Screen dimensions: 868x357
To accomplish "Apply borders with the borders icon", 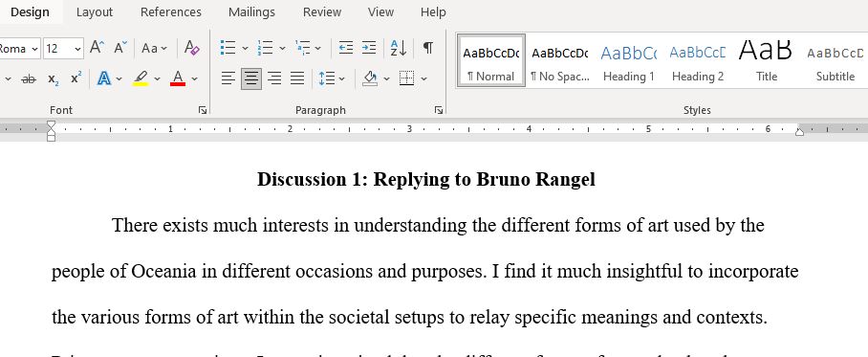I will coord(407,78).
